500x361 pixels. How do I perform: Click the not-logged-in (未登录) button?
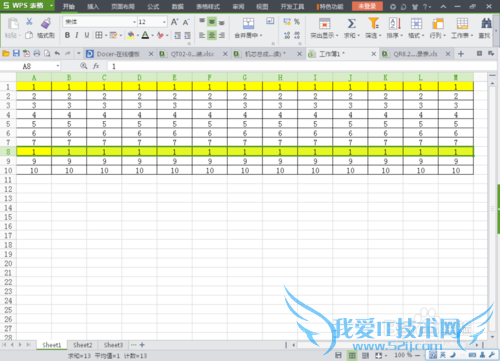367,6
